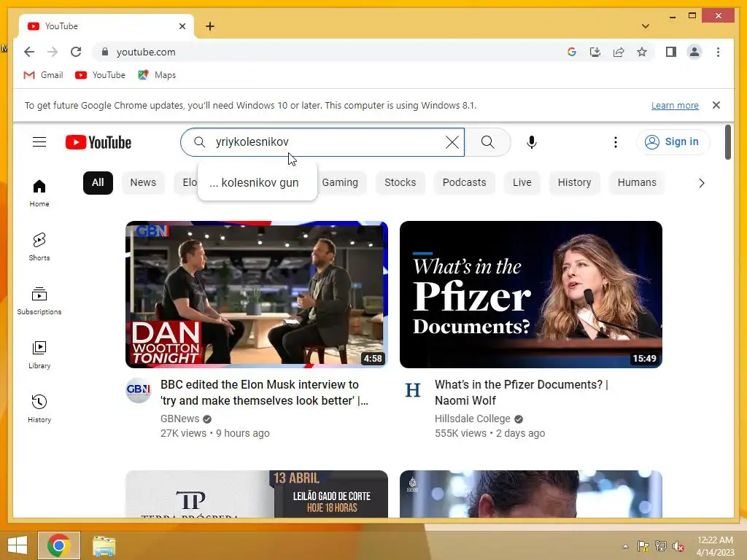Show more filter chips with right arrow
The image size is (747, 560).
[x=701, y=183]
